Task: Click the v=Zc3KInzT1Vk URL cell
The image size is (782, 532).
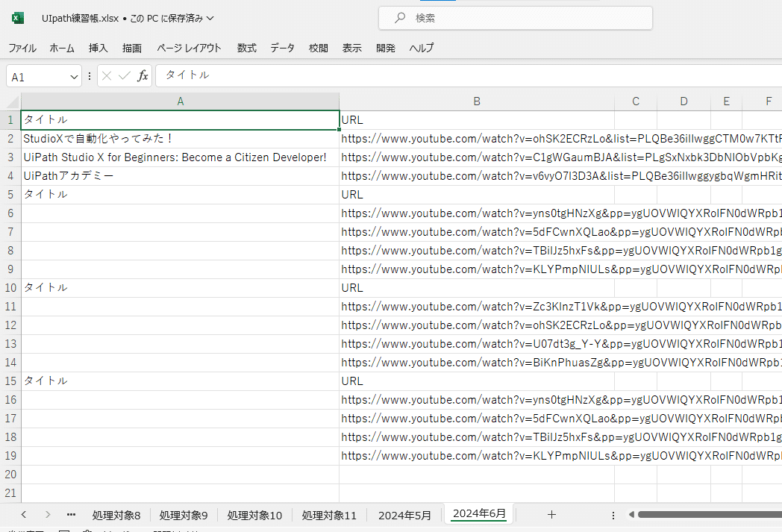Action: 560,306
